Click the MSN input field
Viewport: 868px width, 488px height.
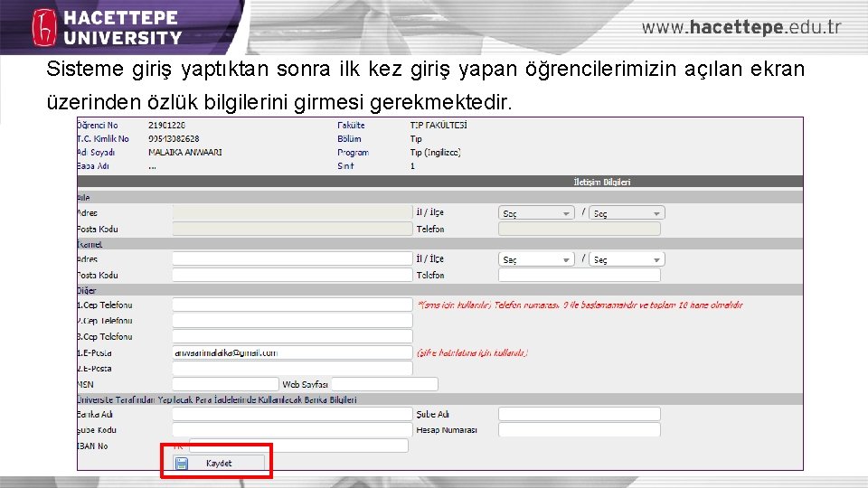(225, 384)
